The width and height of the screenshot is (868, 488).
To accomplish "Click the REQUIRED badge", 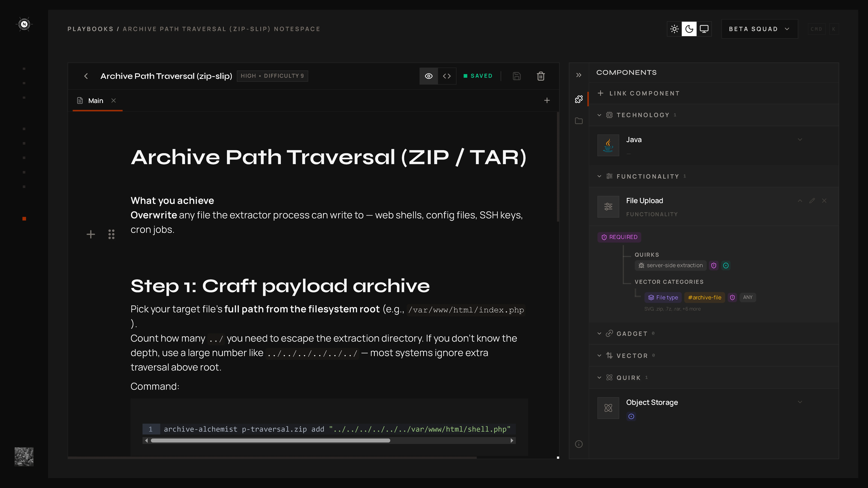I will click(619, 237).
